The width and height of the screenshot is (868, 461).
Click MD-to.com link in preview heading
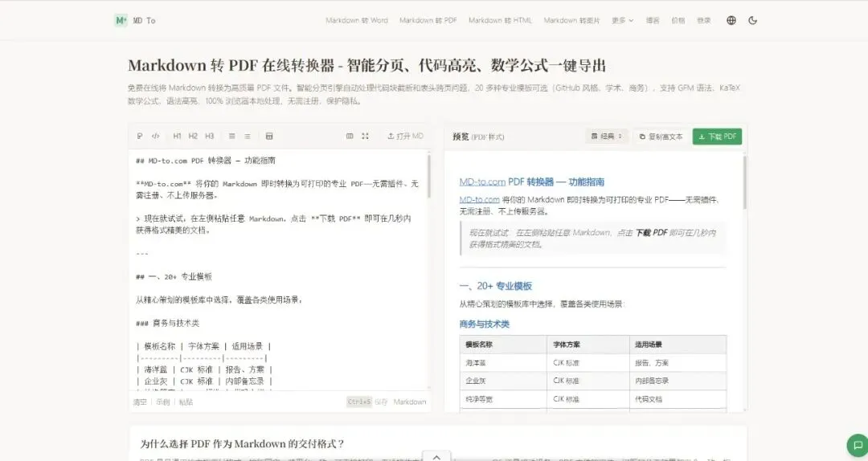(482, 182)
